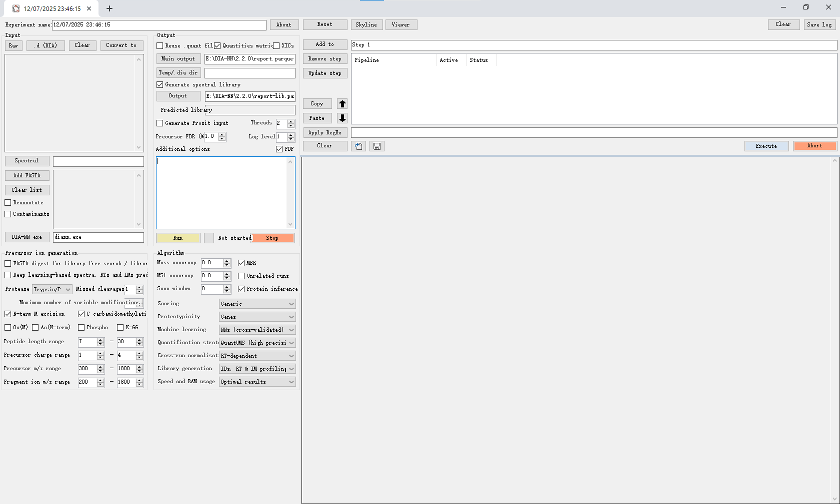Close the 12/07/2025 23:46:15 tab
The height and width of the screenshot is (504, 840).
click(89, 8)
